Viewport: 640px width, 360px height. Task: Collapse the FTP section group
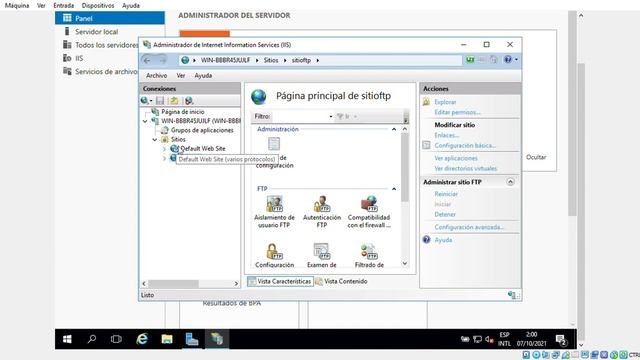point(394,189)
